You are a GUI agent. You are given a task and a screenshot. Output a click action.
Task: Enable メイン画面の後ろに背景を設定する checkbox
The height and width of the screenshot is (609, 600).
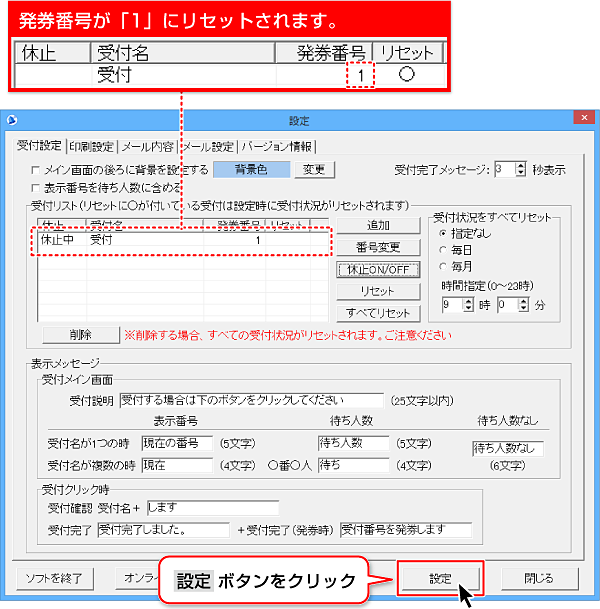click(x=35, y=170)
